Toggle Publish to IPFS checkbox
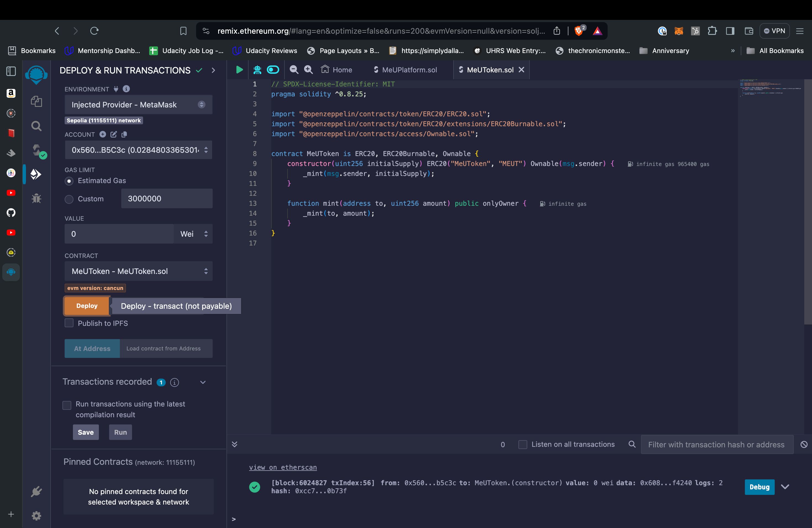812x528 pixels. click(69, 323)
